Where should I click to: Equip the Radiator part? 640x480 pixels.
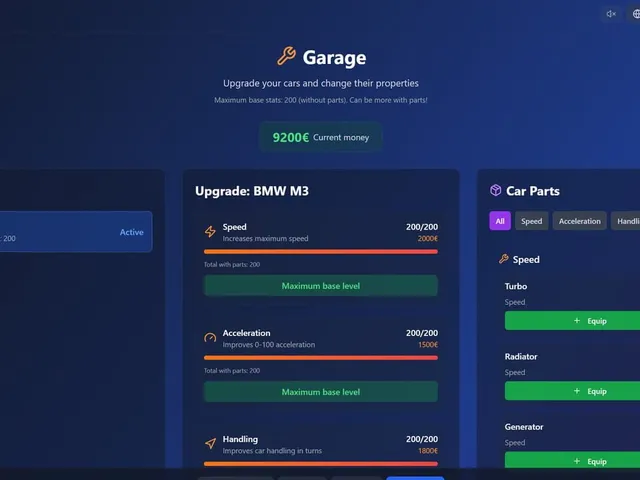pos(572,391)
